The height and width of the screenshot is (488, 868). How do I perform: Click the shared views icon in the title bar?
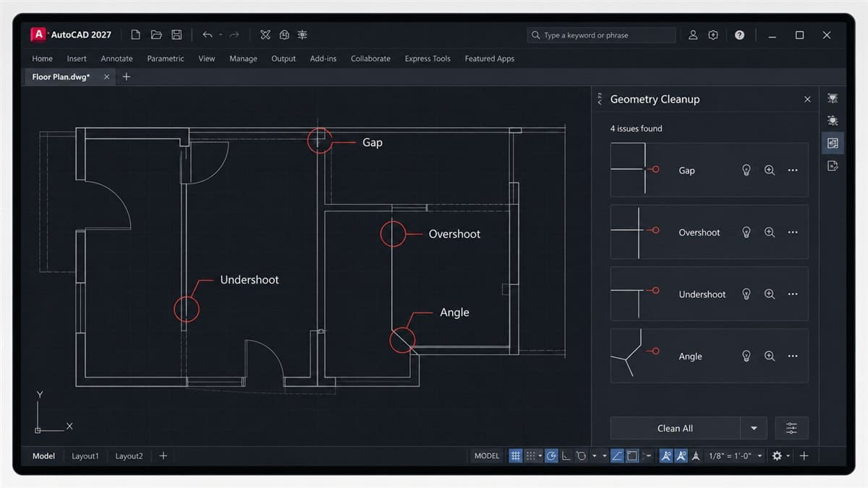pos(284,35)
